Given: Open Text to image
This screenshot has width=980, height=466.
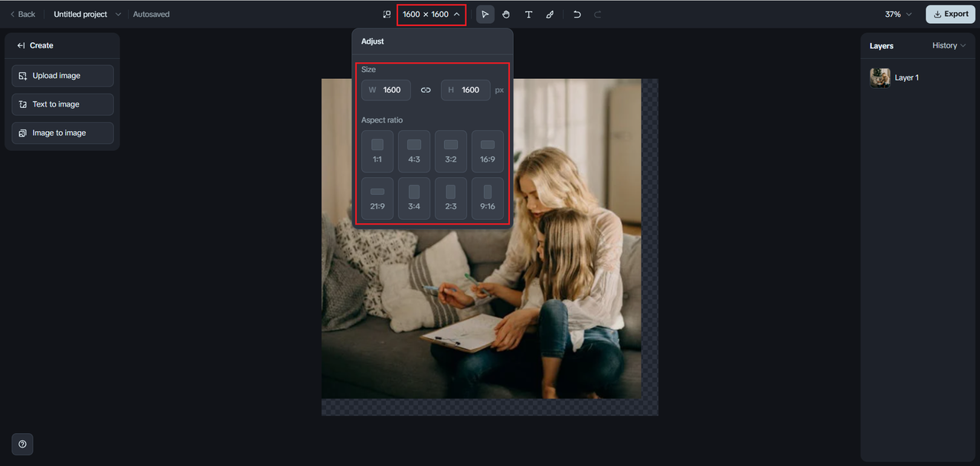Looking at the screenshot, I should [x=63, y=104].
